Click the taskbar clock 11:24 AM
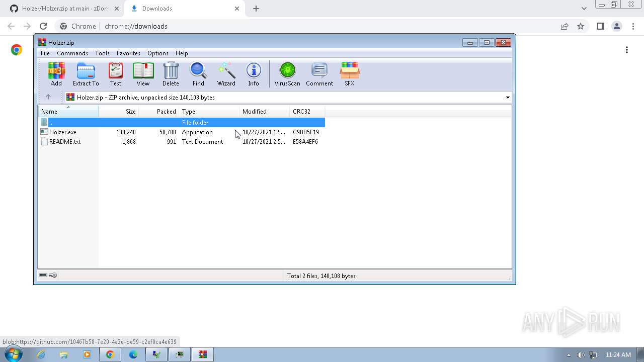The image size is (644, 362). (618, 355)
